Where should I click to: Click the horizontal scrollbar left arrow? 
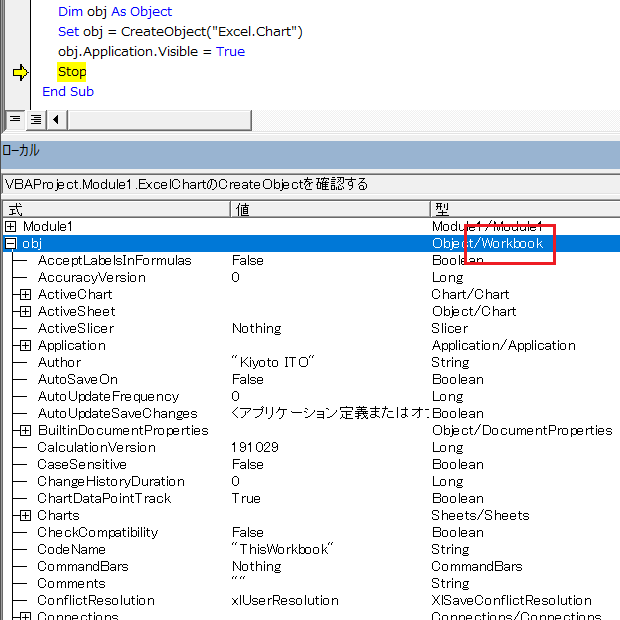pos(57,119)
